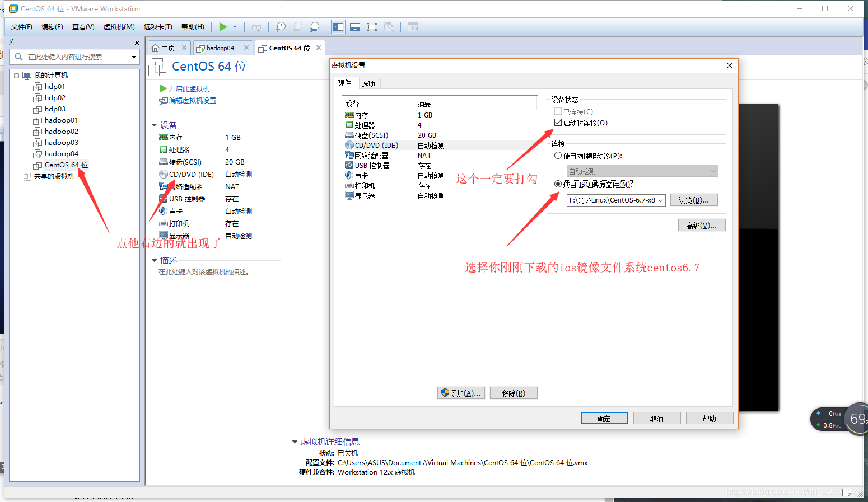Open the 文件(F) menu

coord(21,27)
